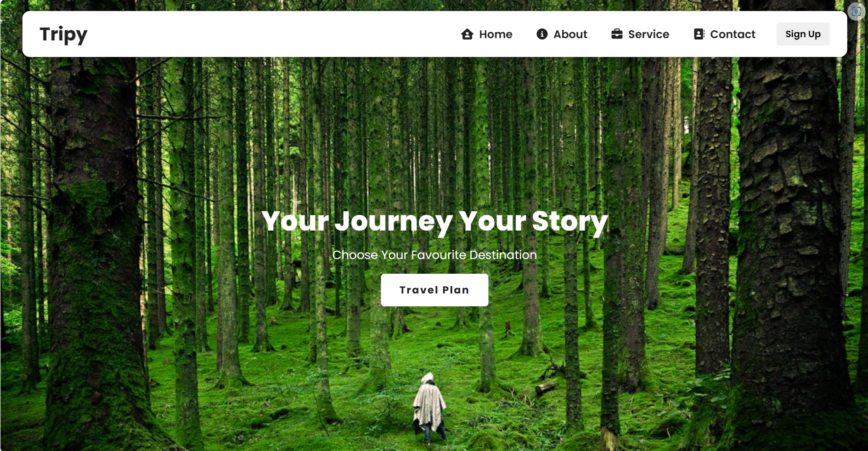Click the house icon beside Home
The height and width of the screenshot is (451, 868).
pyautogui.click(x=467, y=34)
